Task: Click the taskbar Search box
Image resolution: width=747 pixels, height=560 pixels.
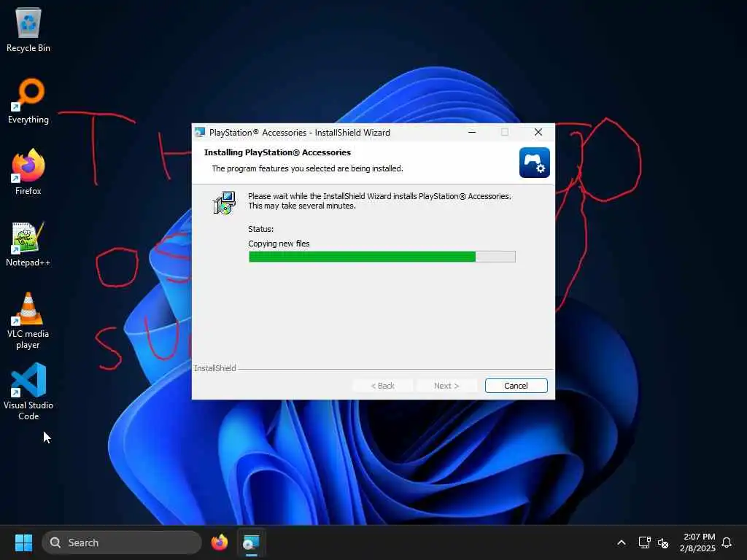Action: [x=122, y=542]
